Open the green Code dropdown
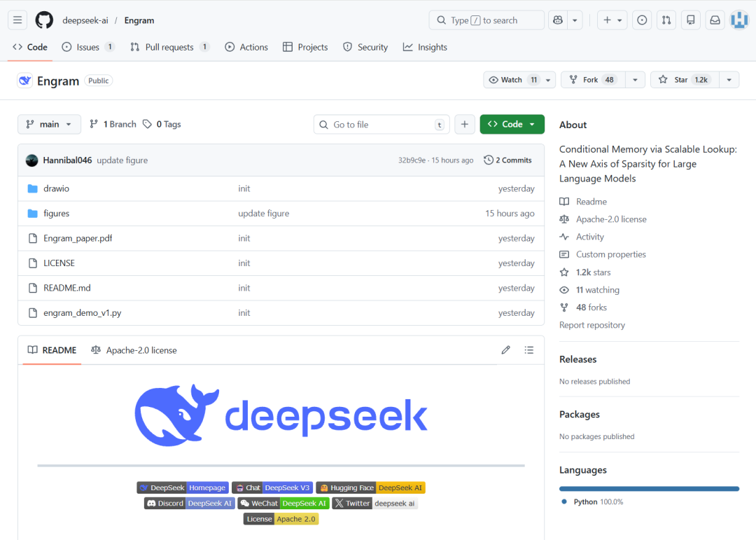Image resolution: width=756 pixels, height=540 pixels. tap(512, 124)
